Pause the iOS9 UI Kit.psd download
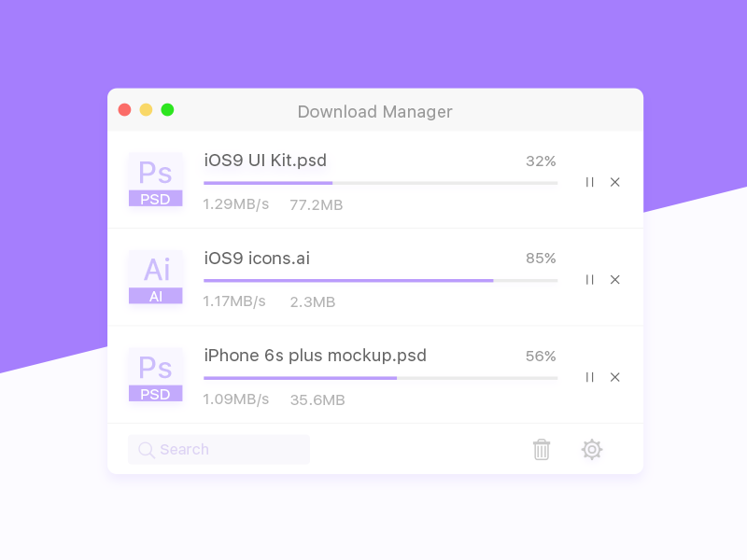The image size is (747, 560). 589,182
